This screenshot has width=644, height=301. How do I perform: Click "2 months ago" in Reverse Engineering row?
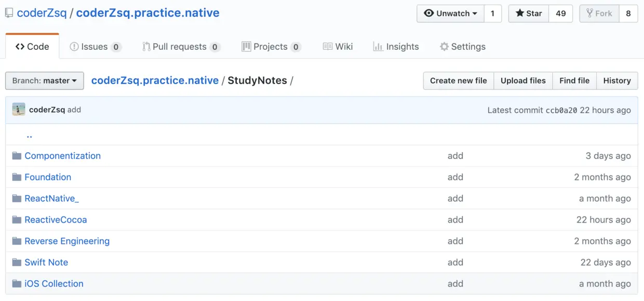click(602, 241)
